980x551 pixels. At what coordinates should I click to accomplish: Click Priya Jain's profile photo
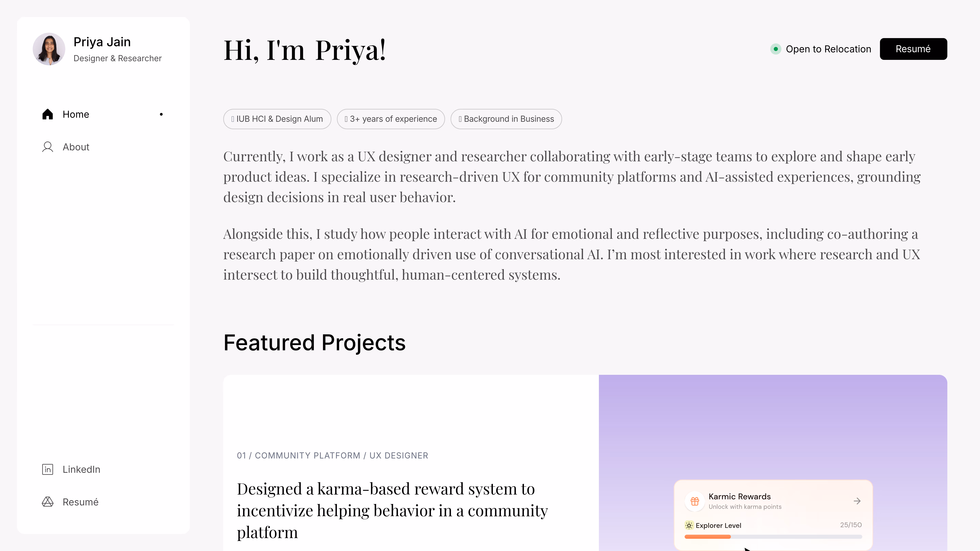(x=49, y=49)
